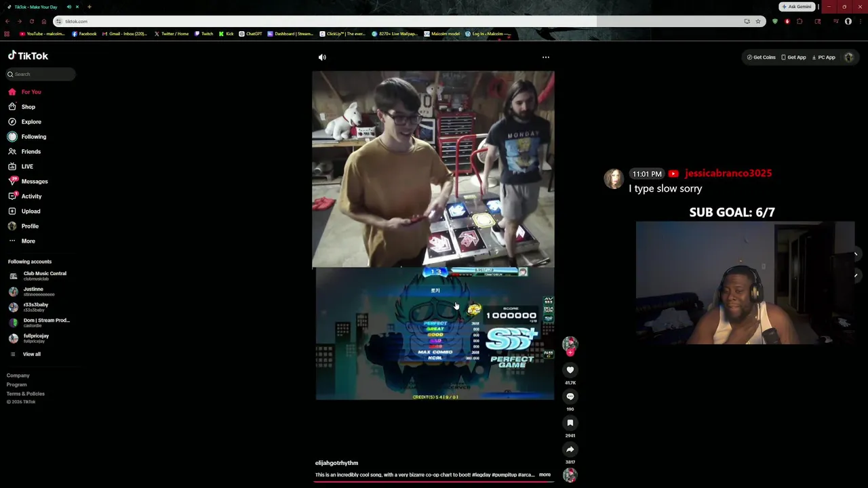The width and height of the screenshot is (868, 488).
Task: Open the Twitch bookmark
Action: coord(203,34)
